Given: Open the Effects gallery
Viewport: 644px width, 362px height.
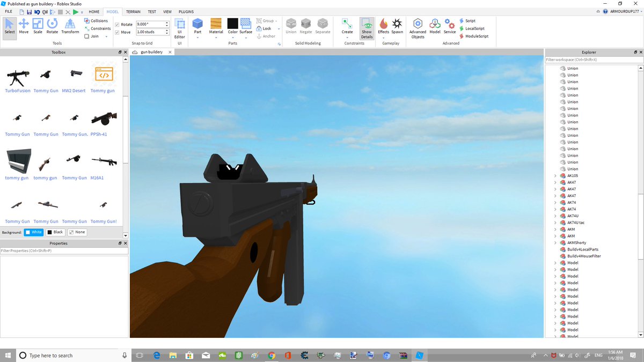Looking at the screenshot, I should (x=383, y=26).
